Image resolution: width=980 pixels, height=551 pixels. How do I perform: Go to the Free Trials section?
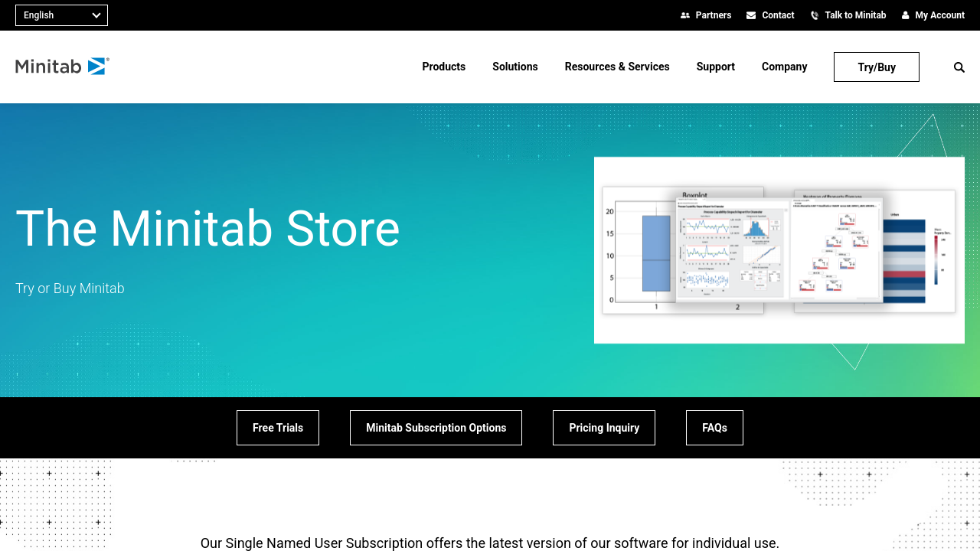coord(278,428)
